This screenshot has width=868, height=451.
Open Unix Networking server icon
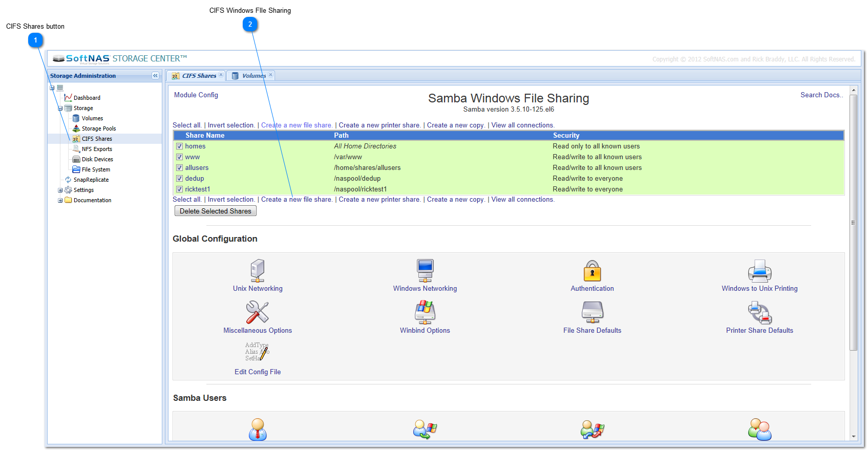(258, 270)
